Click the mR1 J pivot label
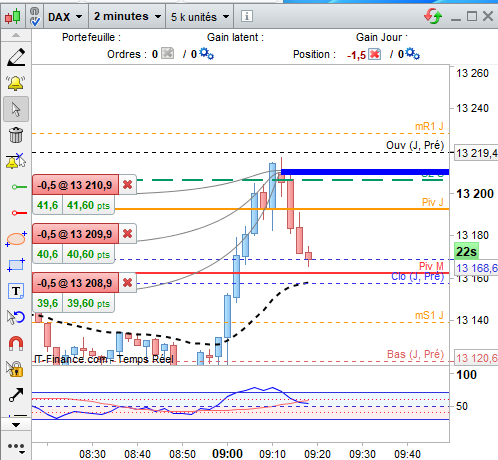Viewport: 498px width, 460px height. [x=429, y=126]
